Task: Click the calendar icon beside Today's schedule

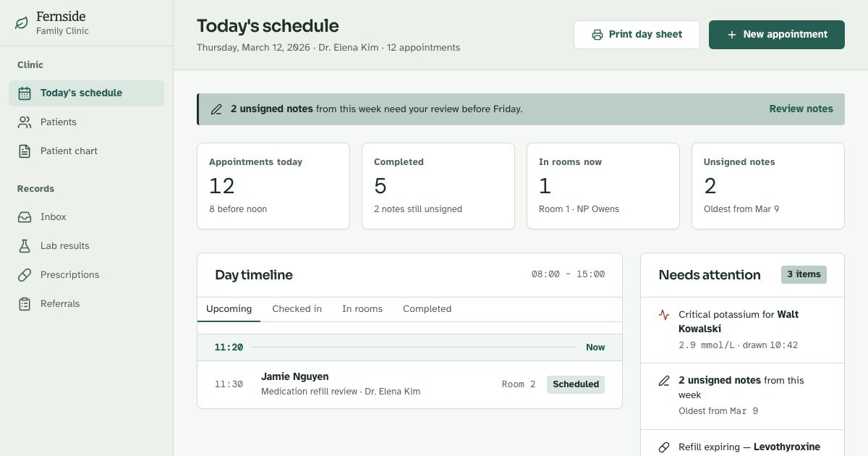Action: pos(25,93)
